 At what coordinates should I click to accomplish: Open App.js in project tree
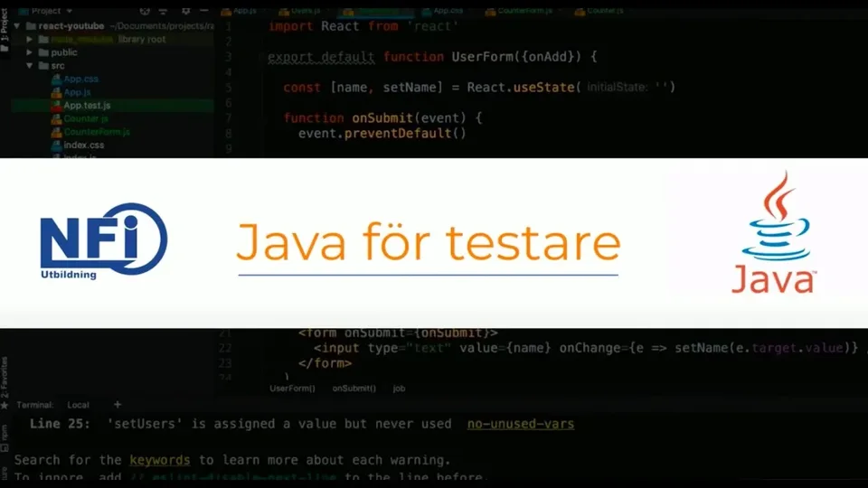pyautogui.click(x=77, y=92)
